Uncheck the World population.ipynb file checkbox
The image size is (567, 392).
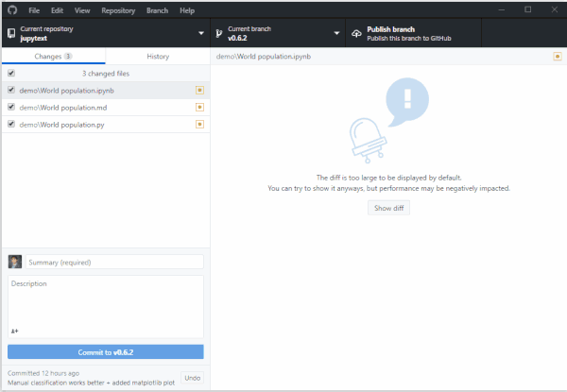(x=11, y=90)
